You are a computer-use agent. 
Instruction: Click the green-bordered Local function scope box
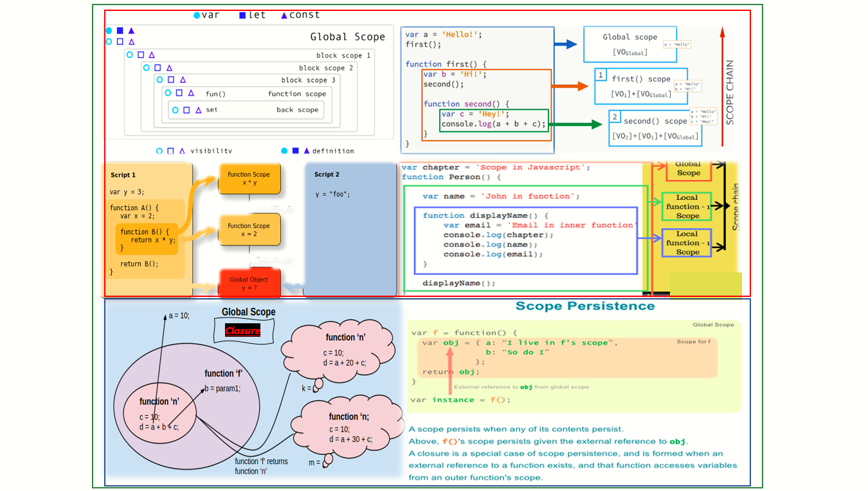coord(687,207)
